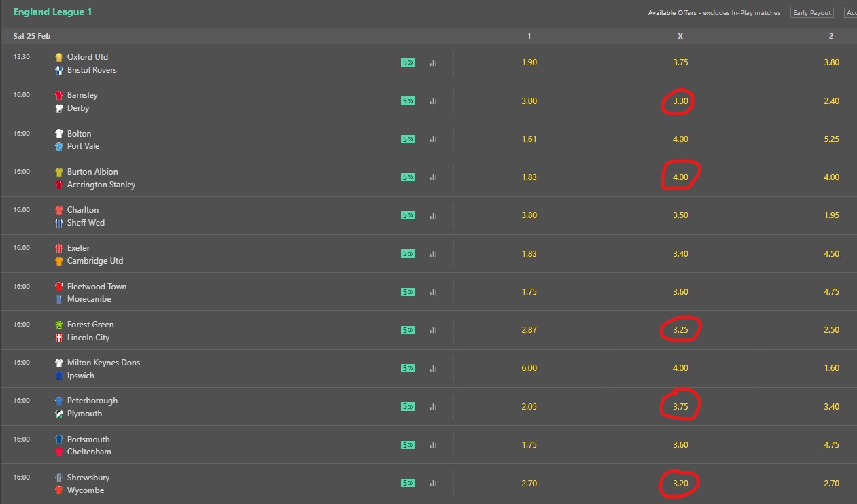Image resolution: width=857 pixels, height=504 pixels.
Task: Select Forest Green home win odds 2.87
Action: (529, 330)
